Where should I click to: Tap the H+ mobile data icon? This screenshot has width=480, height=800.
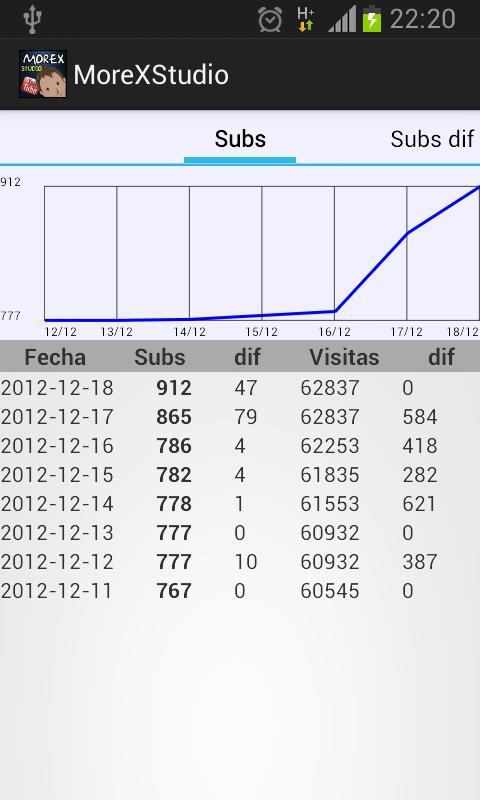click(x=306, y=19)
